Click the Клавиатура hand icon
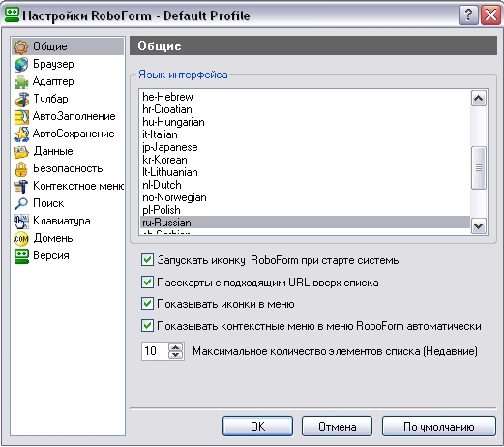 click(21, 222)
